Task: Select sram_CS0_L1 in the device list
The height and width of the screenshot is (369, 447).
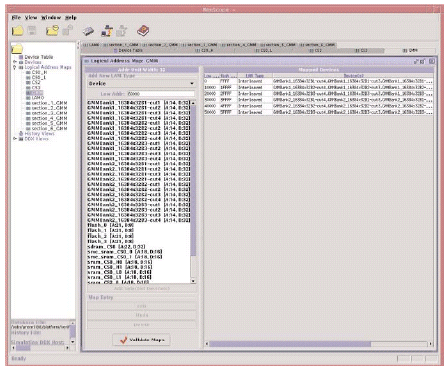Action: (x=119, y=277)
